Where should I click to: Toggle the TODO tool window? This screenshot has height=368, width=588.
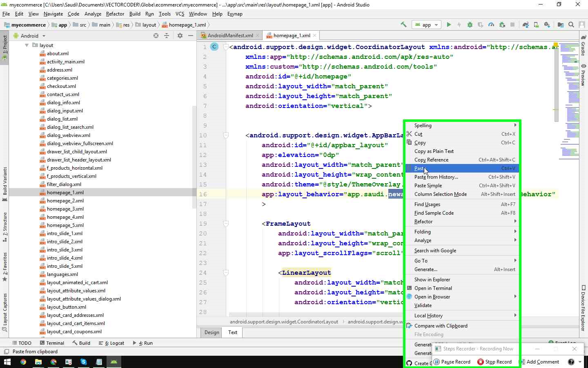(x=22, y=343)
